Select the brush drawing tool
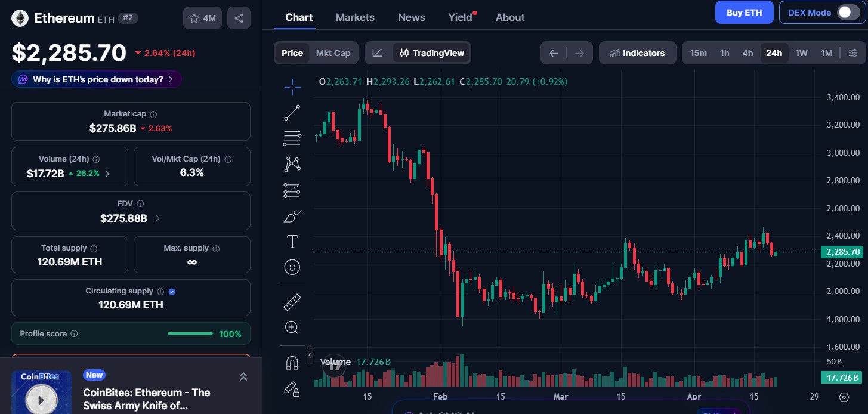 click(x=292, y=215)
